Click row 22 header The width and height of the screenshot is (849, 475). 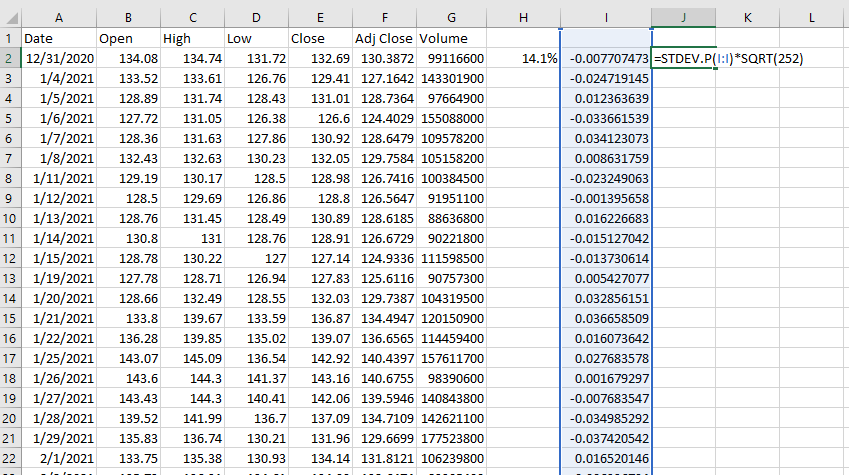pos(10,458)
